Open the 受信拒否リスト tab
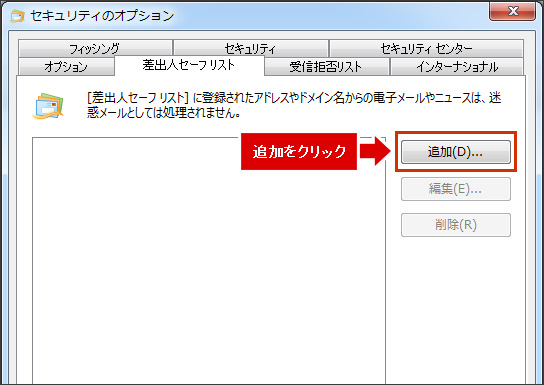544x385 pixels. [x=326, y=67]
